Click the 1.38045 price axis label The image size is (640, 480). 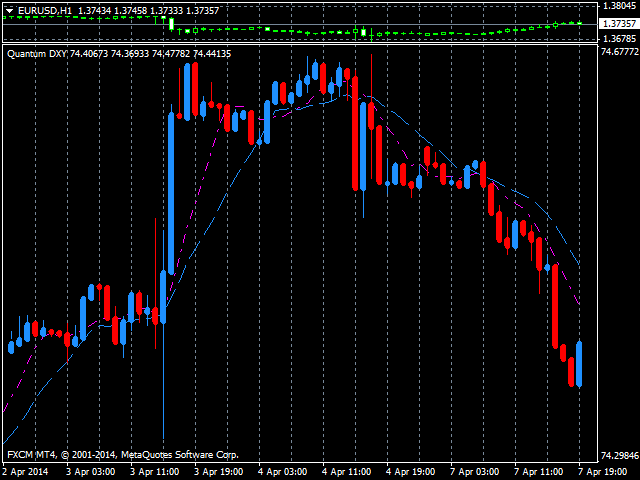(x=618, y=6)
